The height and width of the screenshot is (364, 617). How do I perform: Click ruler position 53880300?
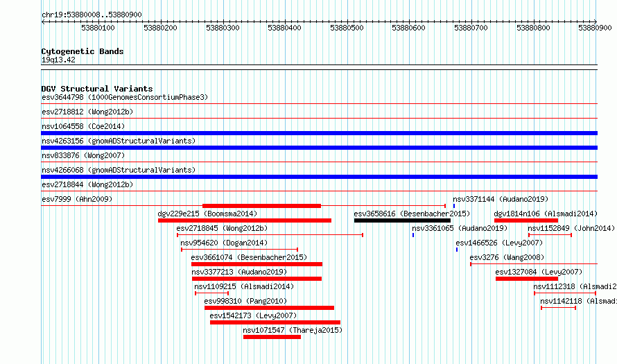(223, 28)
